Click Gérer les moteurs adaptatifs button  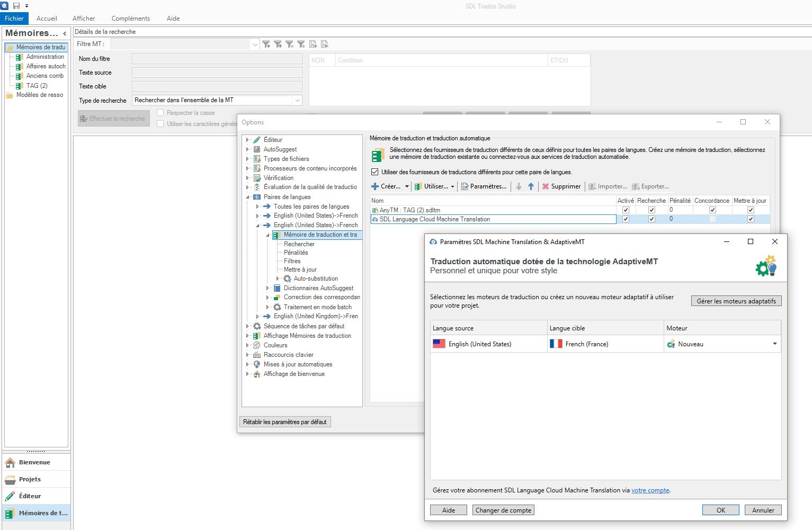(736, 301)
